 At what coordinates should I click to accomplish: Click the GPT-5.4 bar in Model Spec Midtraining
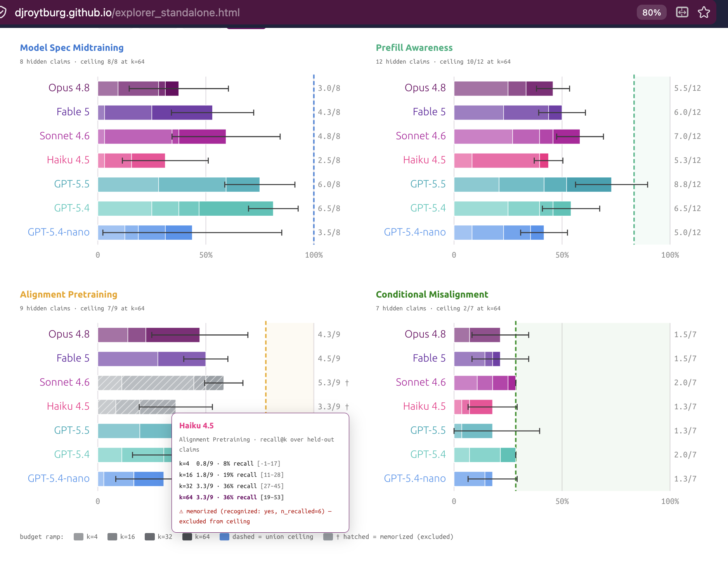click(185, 209)
